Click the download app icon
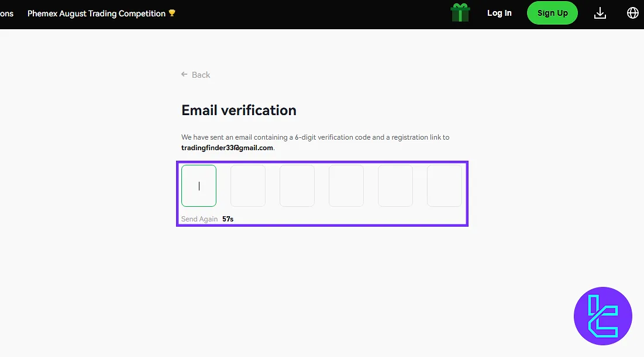This screenshot has width=644, height=357. [600, 13]
